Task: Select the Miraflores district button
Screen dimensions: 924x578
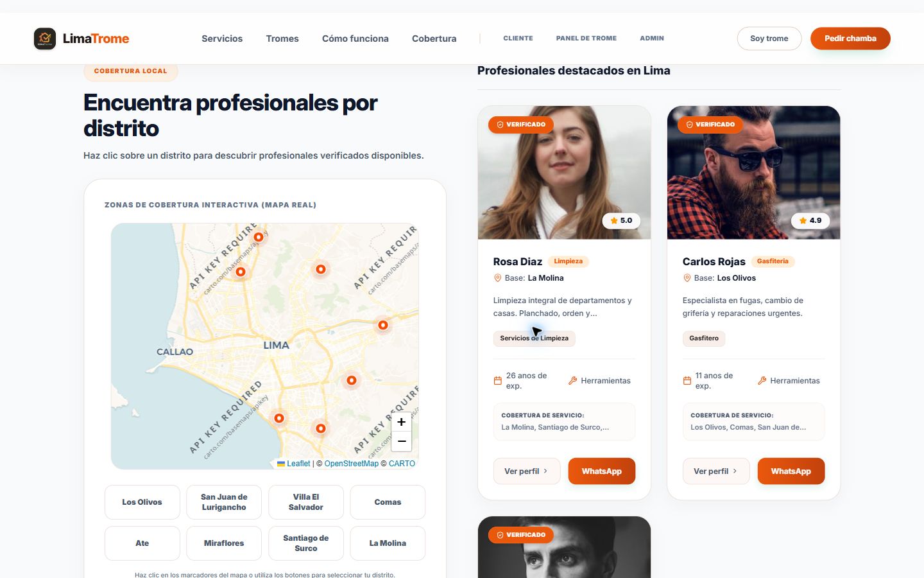Action: click(224, 543)
